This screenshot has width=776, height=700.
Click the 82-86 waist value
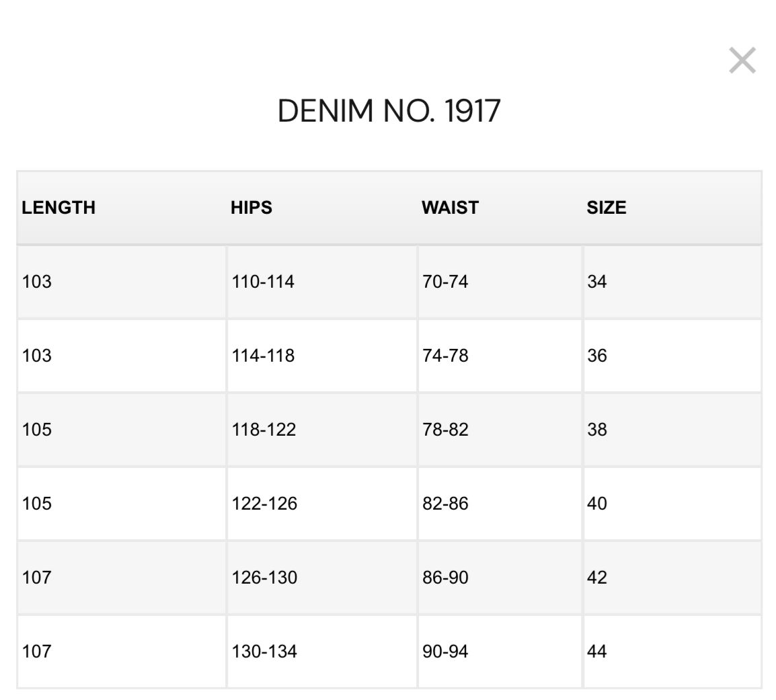(445, 504)
